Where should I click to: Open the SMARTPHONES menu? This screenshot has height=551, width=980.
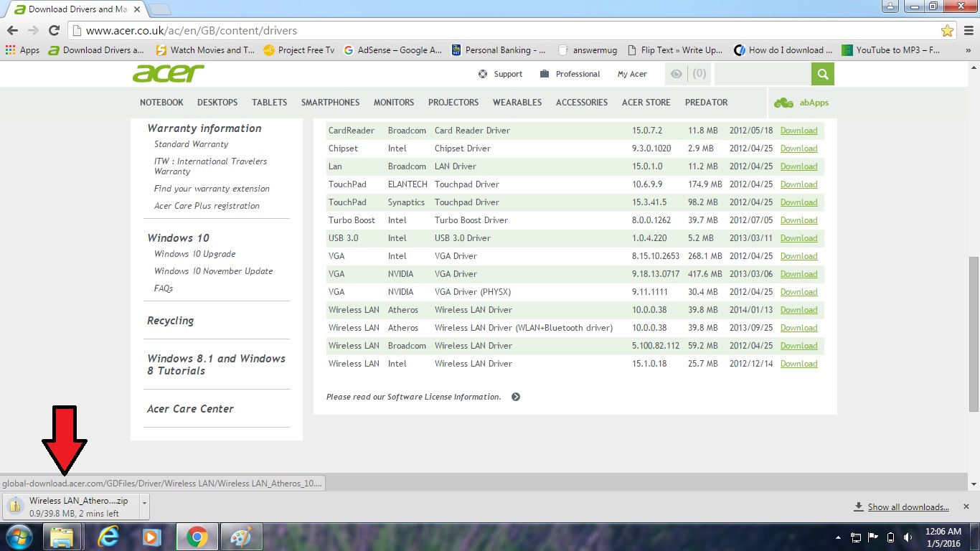(330, 103)
